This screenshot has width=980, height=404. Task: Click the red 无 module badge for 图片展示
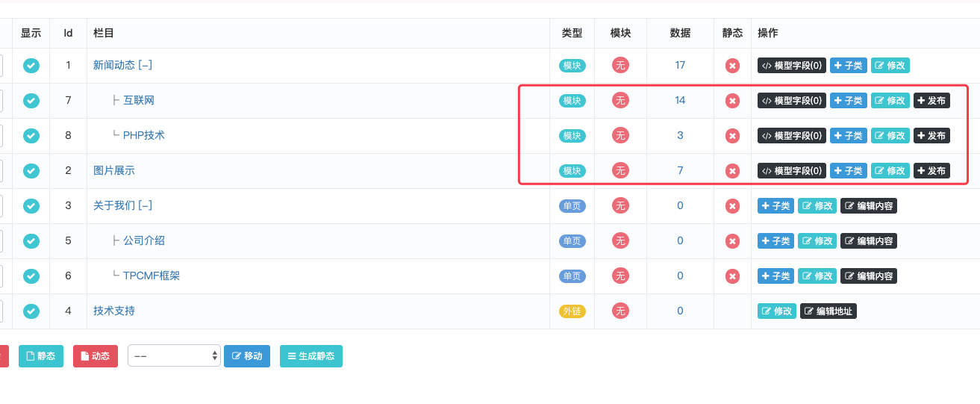(x=620, y=171)
